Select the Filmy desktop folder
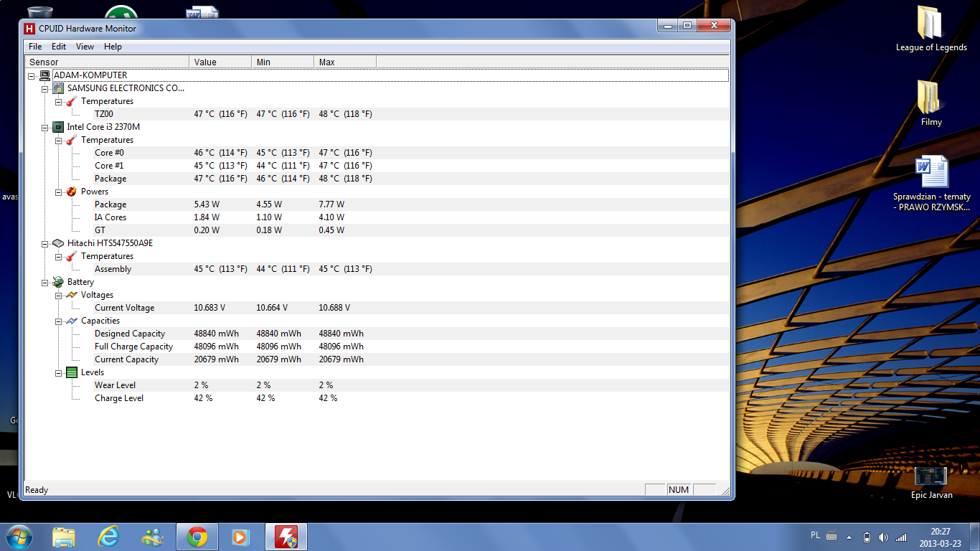 point(931,103)
